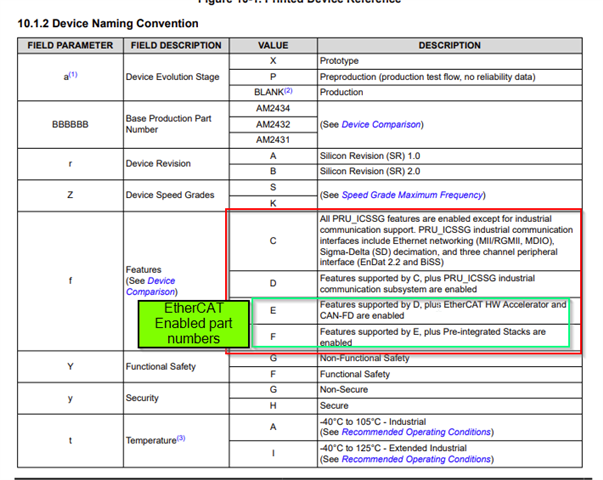The width and height of the screenshot is (603, 480).
Task: Open Speed Grade Maximum Frequency link
Action: click(412, 195)
